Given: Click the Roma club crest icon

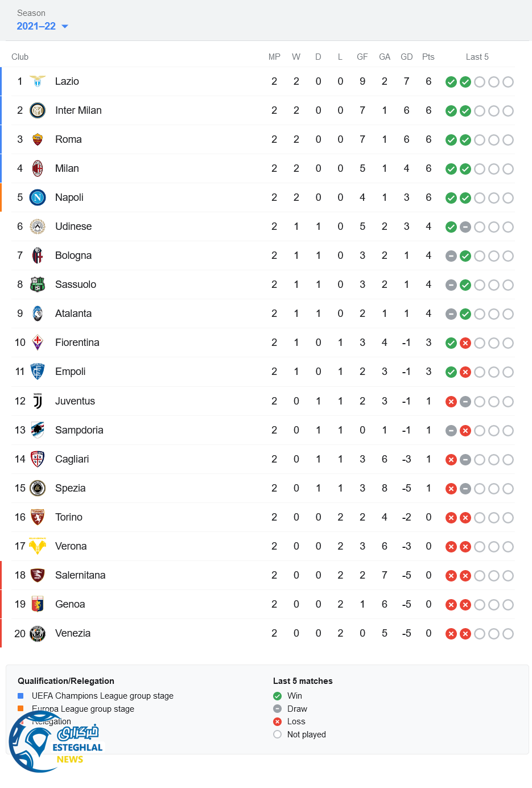Looking at the screenshot, I should pos(38,139).
